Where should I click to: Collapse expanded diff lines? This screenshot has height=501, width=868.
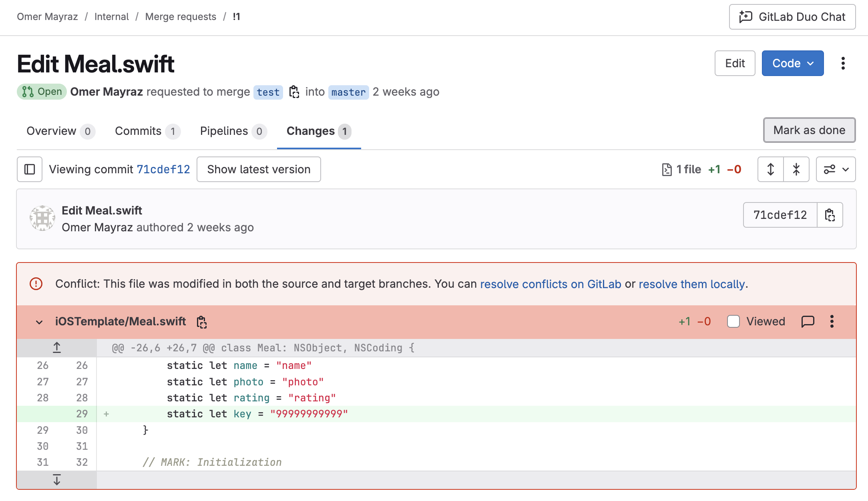point(796,169)
